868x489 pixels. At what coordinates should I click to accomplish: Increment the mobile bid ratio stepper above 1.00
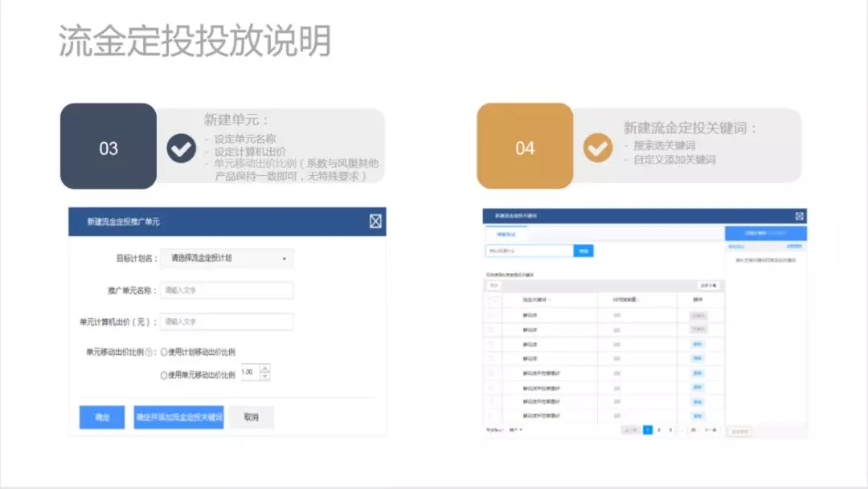click(265, 367)
